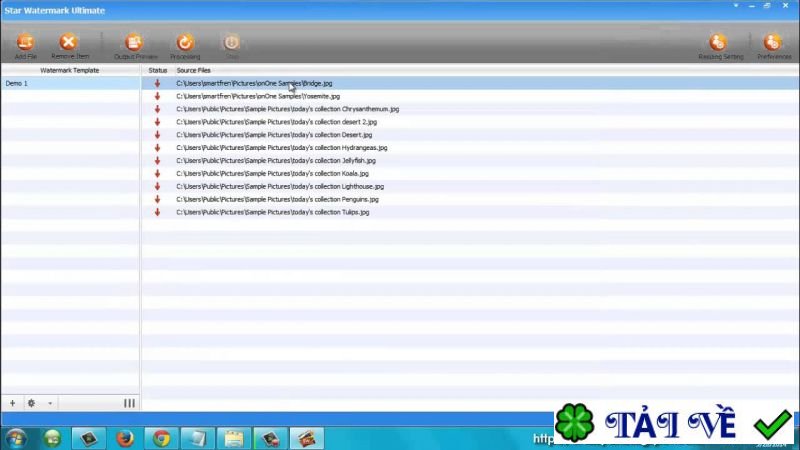Click the status arrow for Tulips.jpg

(x=157, y=212)
